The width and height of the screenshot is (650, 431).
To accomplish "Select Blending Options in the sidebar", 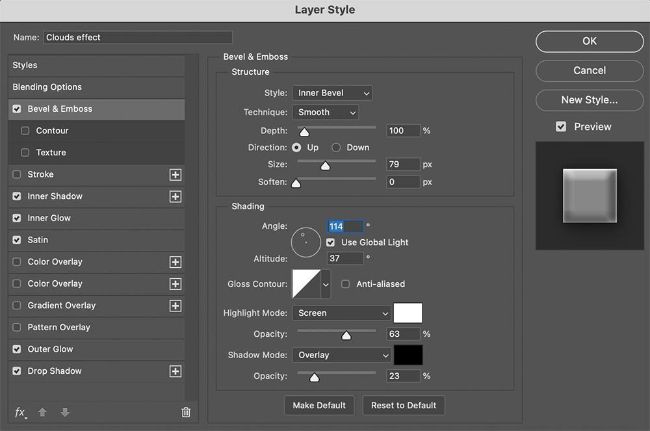I will tap(48, 87).
